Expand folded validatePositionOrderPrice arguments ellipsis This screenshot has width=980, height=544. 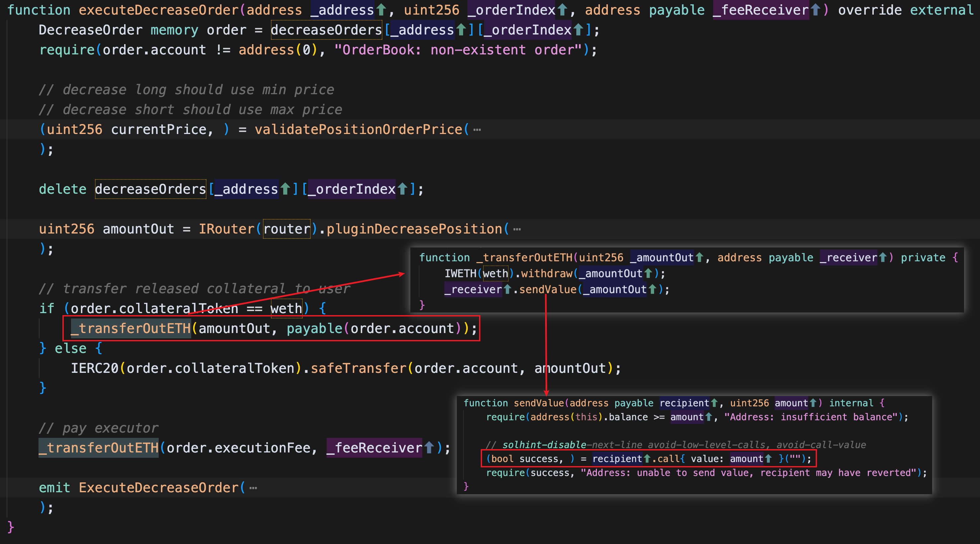[x=477, y=130]
